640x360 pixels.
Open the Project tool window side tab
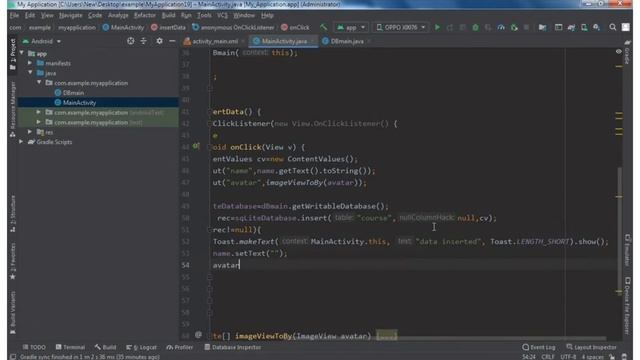coord(13,54)
